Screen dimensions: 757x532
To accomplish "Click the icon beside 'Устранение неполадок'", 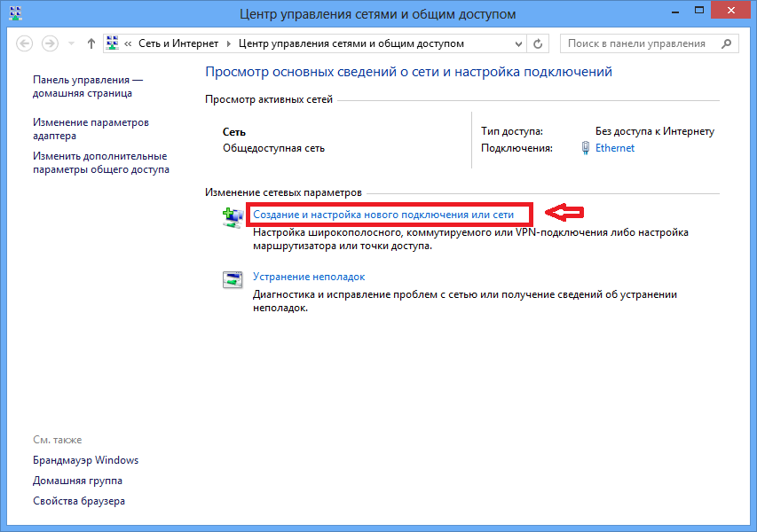I will (232, 279).
